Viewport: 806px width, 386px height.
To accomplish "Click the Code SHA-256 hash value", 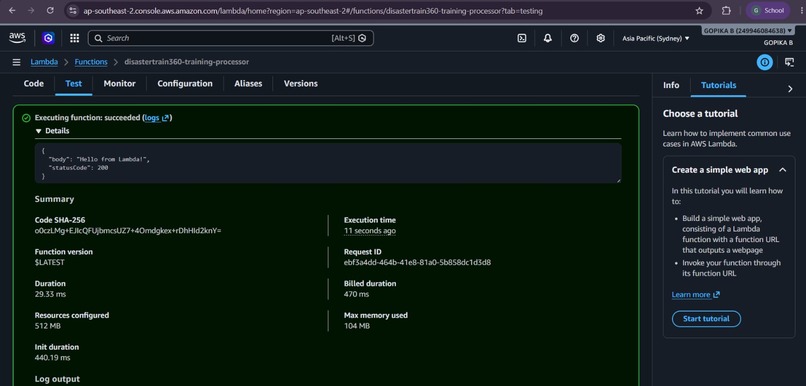I will pyautogui.click(x=128, y=231).
